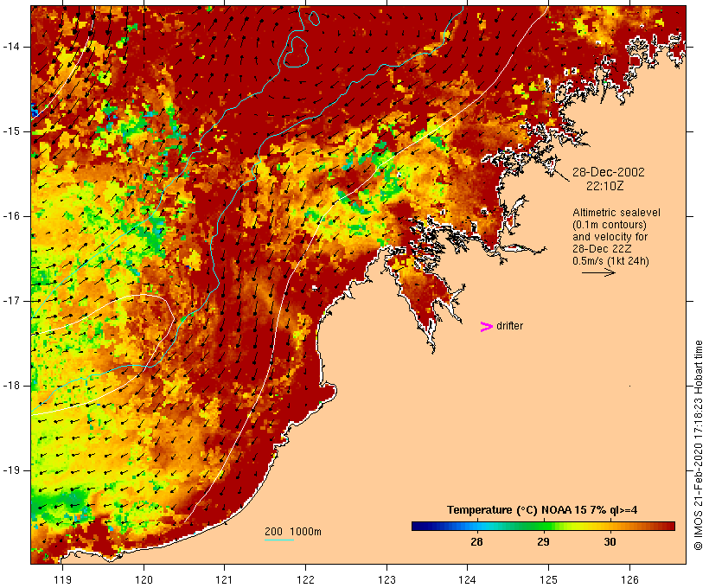Click the cyan 200m contour legend line
The image size is (709, 588).
[279, 540]
